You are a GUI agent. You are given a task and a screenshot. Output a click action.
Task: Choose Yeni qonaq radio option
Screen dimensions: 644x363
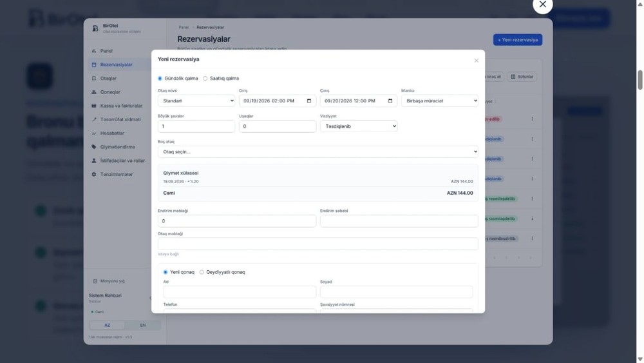(x=166, y=272)
